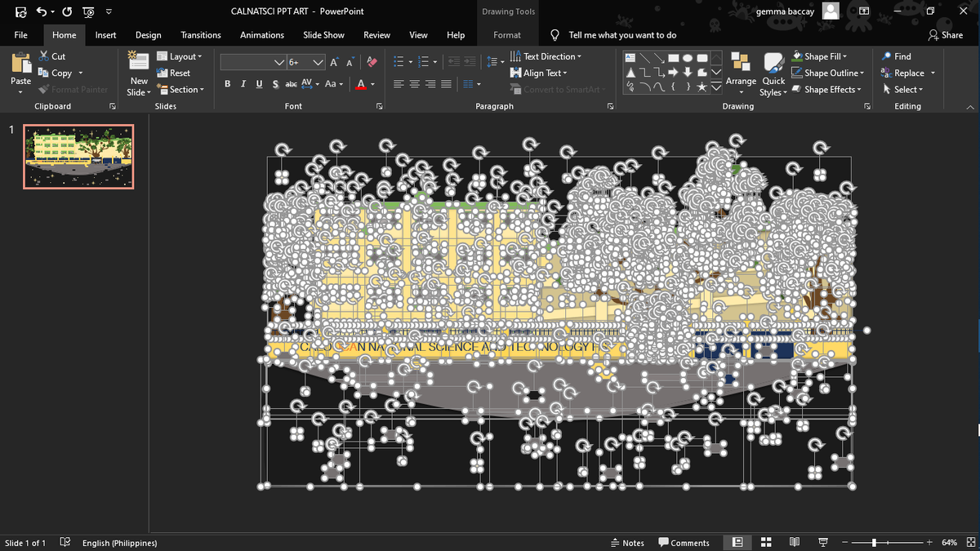980x551 pixels.
Task: Open the font size dropdown
Action: pos(318,62)
